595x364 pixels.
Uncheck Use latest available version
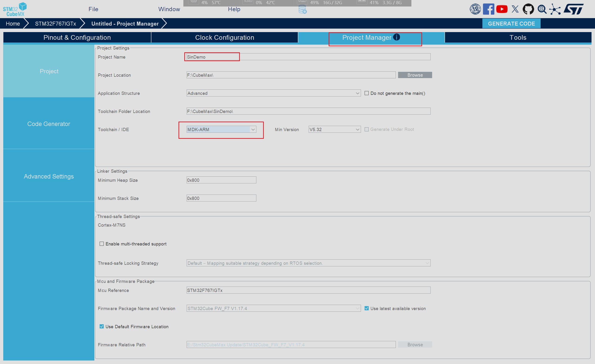[367, 308]
